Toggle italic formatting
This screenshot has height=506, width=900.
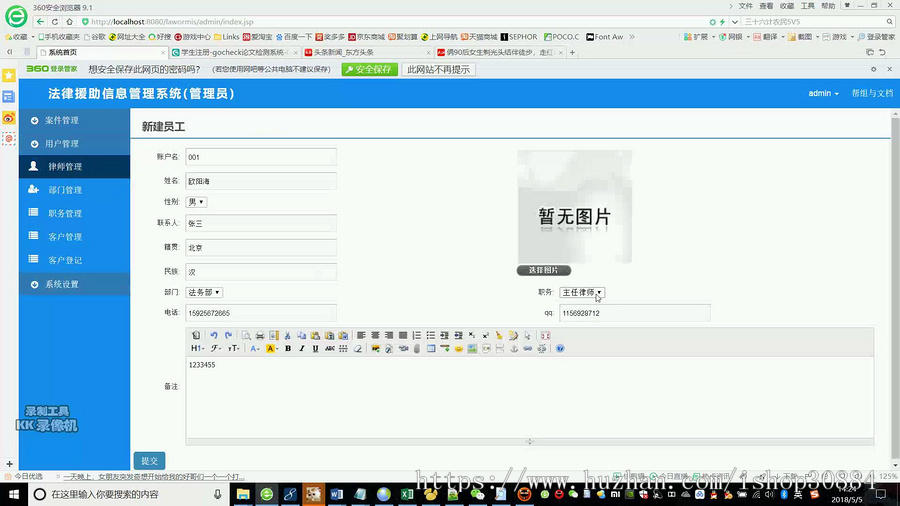click(x=302, y=348)
